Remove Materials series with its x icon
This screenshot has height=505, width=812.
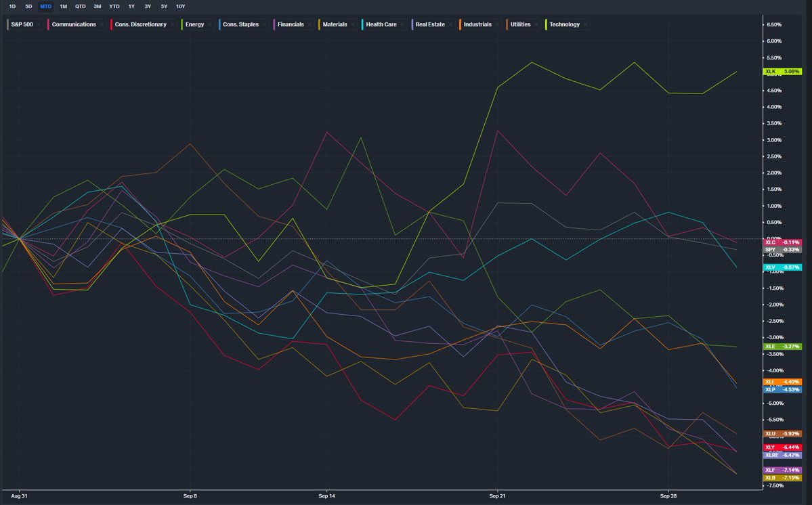pos(353,24)
